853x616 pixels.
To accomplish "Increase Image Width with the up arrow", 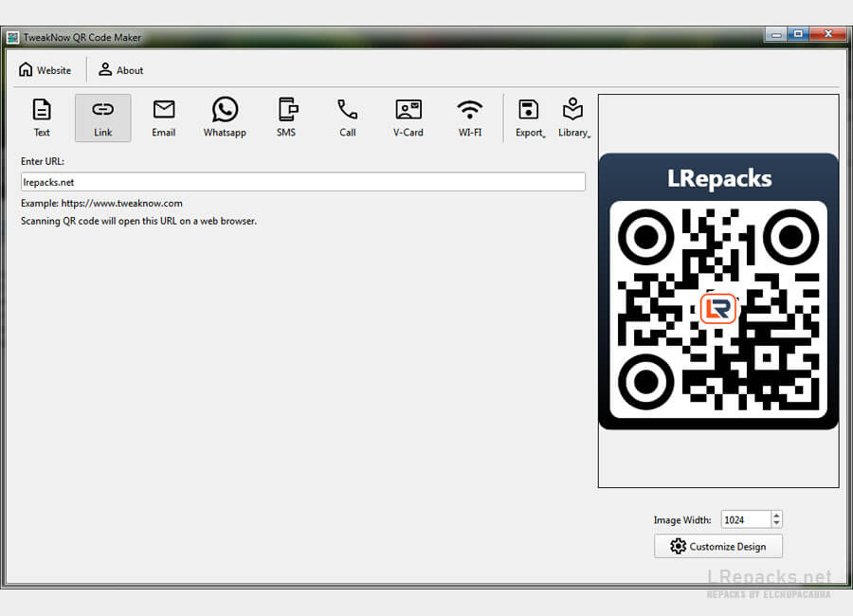I will (x=776, y=515).
